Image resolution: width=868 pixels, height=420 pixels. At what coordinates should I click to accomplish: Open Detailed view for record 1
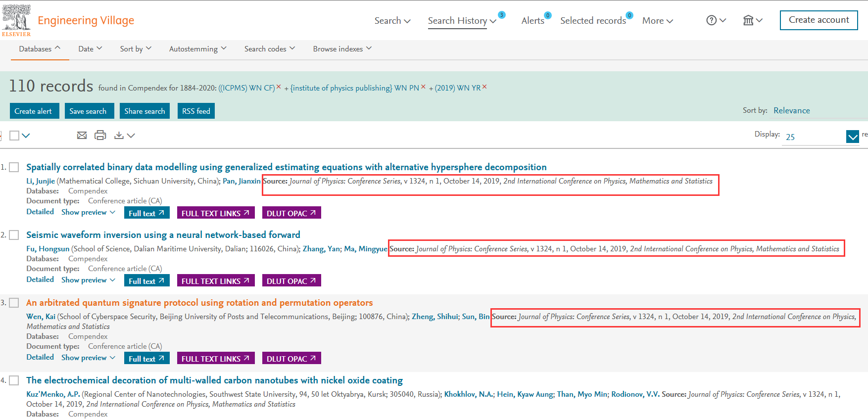click(x=40, y=212)
